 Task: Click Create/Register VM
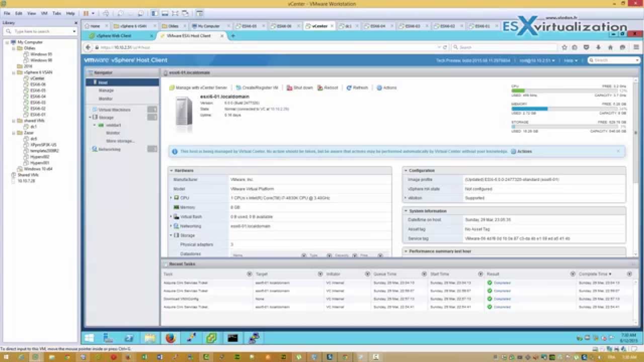point(257,87)
